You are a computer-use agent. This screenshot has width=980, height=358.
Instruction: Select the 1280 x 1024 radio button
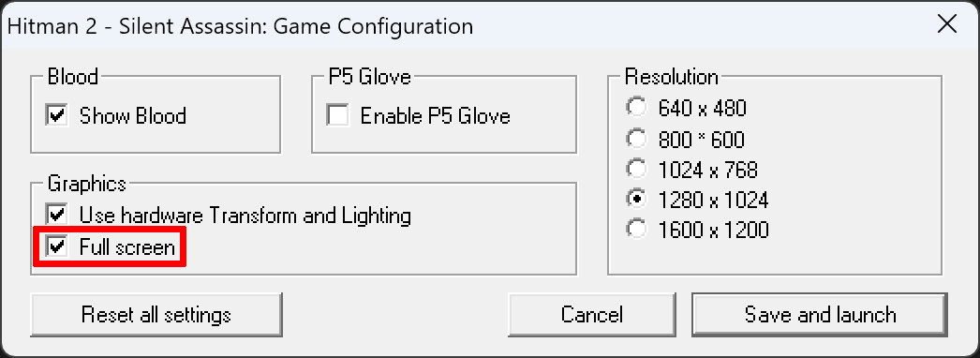[637, 200]
